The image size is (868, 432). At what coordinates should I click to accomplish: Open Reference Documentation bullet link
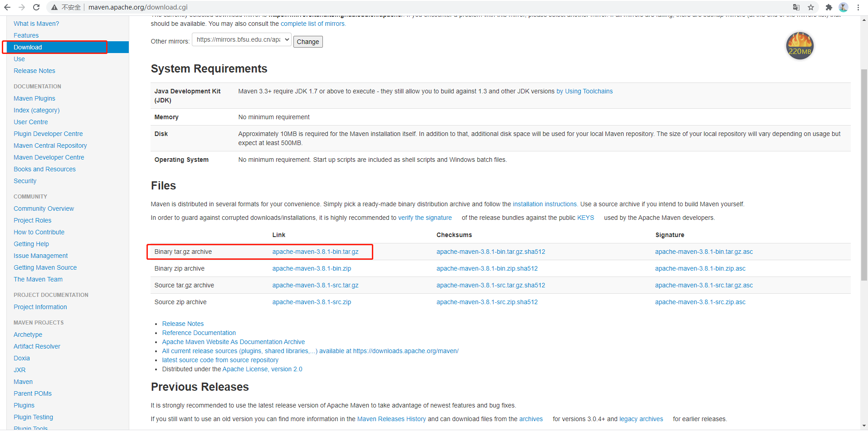199,333
